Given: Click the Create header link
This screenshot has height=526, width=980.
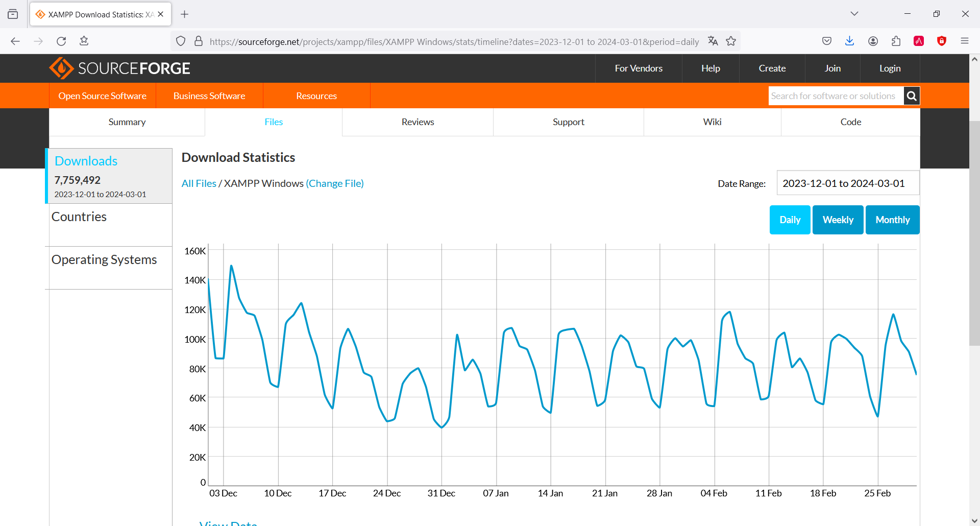Looking at the screenshot, I should click(x=772, y=68).
